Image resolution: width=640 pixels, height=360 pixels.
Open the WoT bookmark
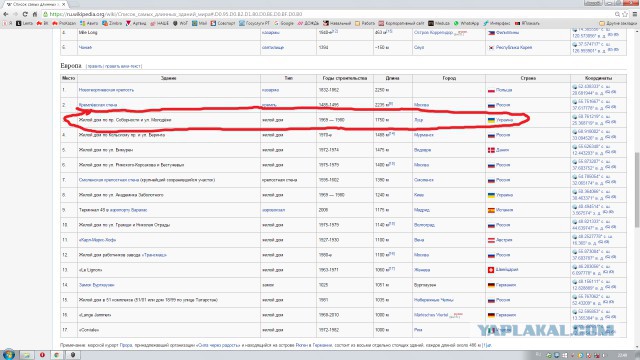click(180, 23)
